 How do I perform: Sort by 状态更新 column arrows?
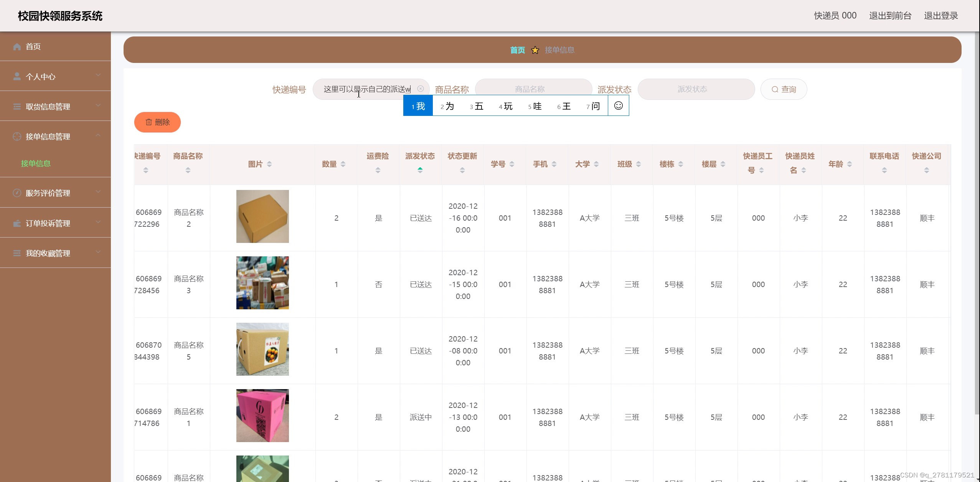point(462,170)
